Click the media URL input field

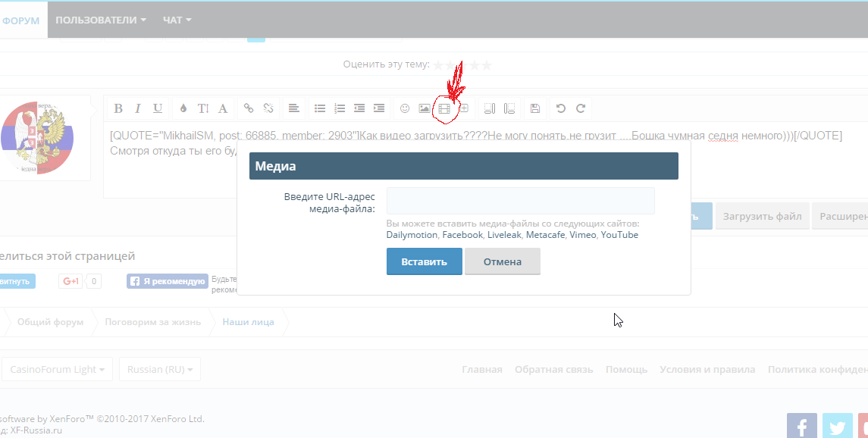click(x=520, y=201)
